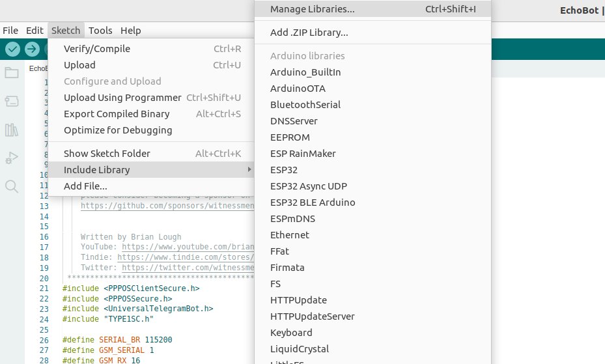Click the UniversalTelegramBot.h include line

pos(138,309)
